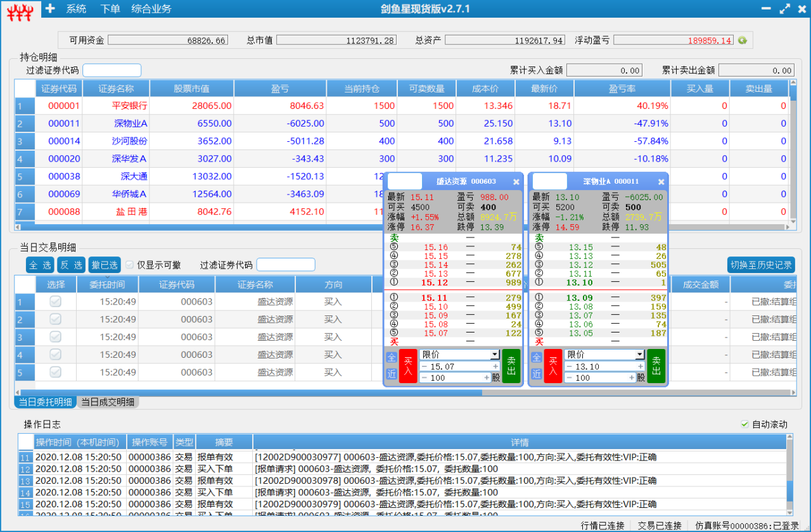
Task: Decrease the 13.10 price with minus stepper
Action: [x=569, y=367]
